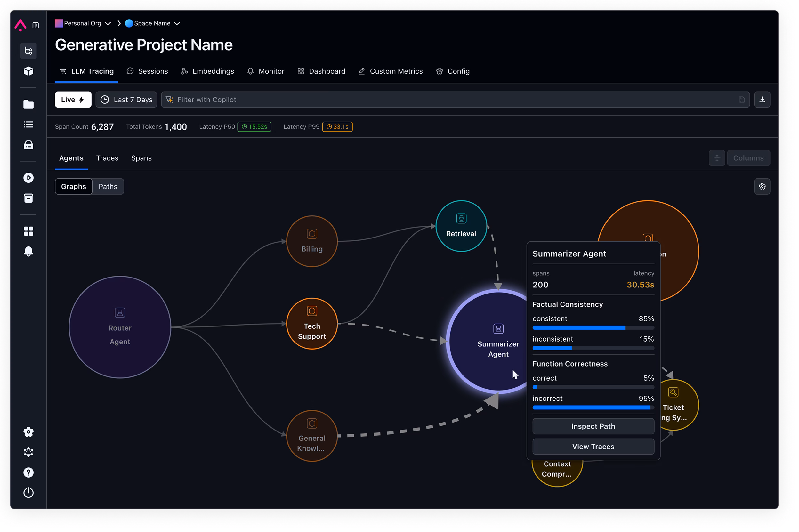Click the incorrect 95% progress bar

[593, 407]
